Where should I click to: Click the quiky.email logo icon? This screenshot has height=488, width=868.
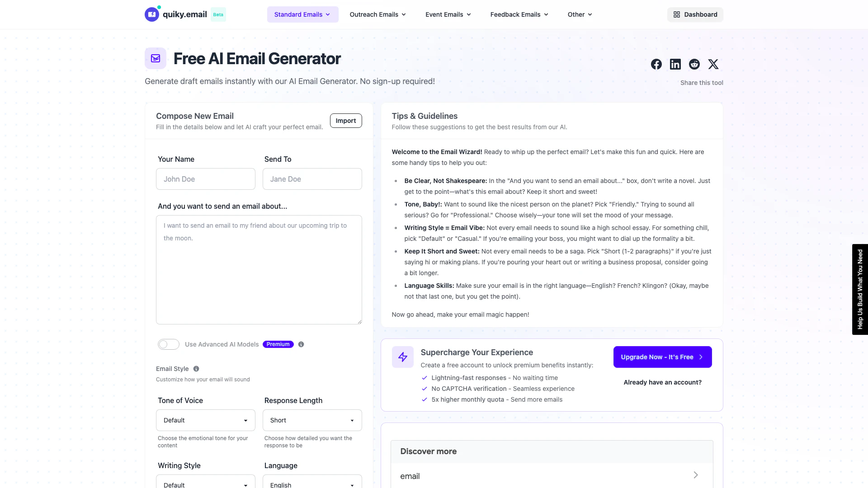click(x=152, y=14)
